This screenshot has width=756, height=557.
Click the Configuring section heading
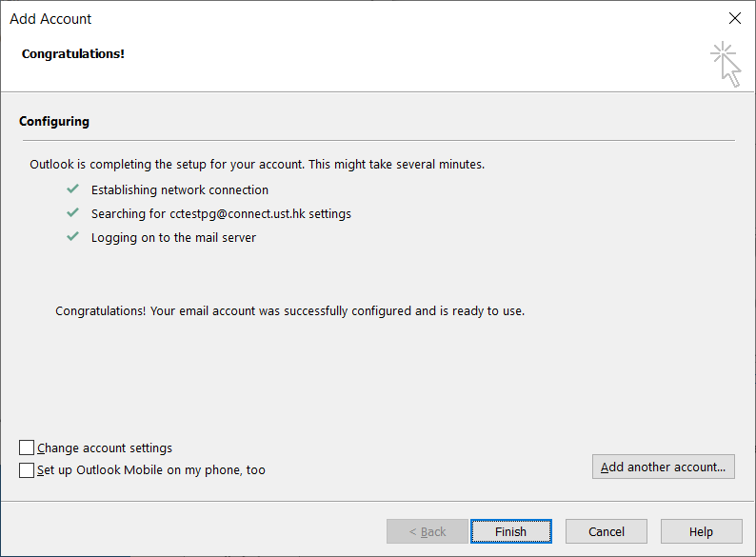(54, 122)
